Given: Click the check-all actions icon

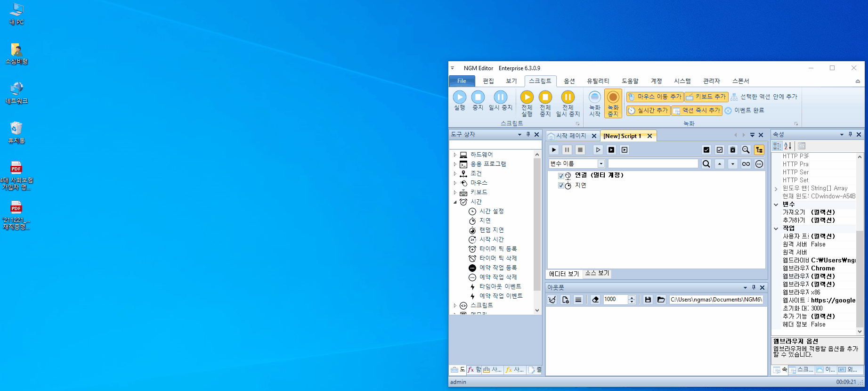Looking at the screenshot, I should 706,150.
